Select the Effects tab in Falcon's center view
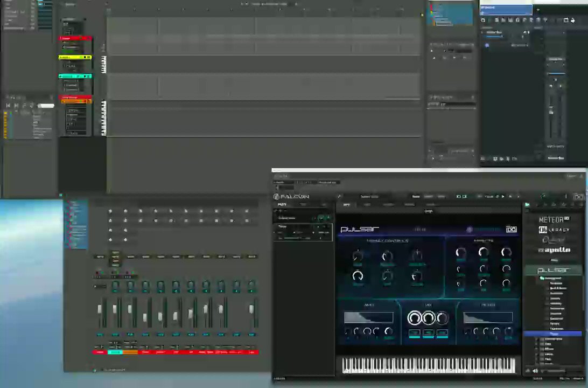The image size is (588, 388). click(389, 204)
